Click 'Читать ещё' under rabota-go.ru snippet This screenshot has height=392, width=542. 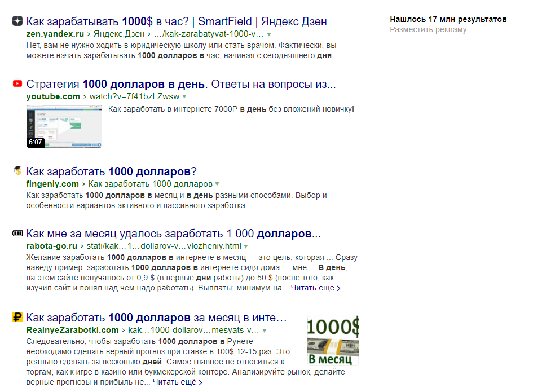pyautogui.click(x=315, y=288)
